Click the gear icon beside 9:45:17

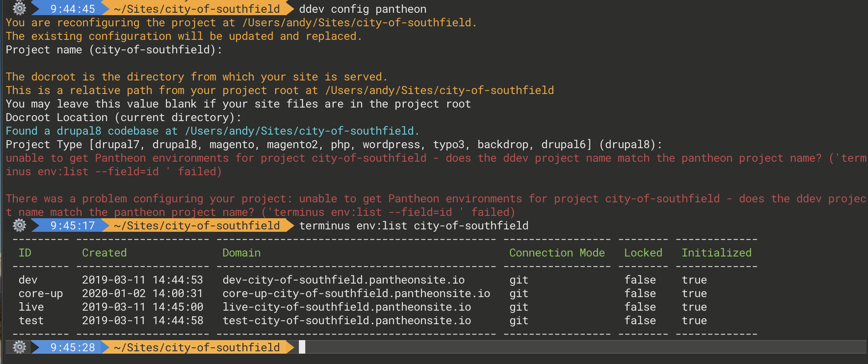[x=19, y=225]
